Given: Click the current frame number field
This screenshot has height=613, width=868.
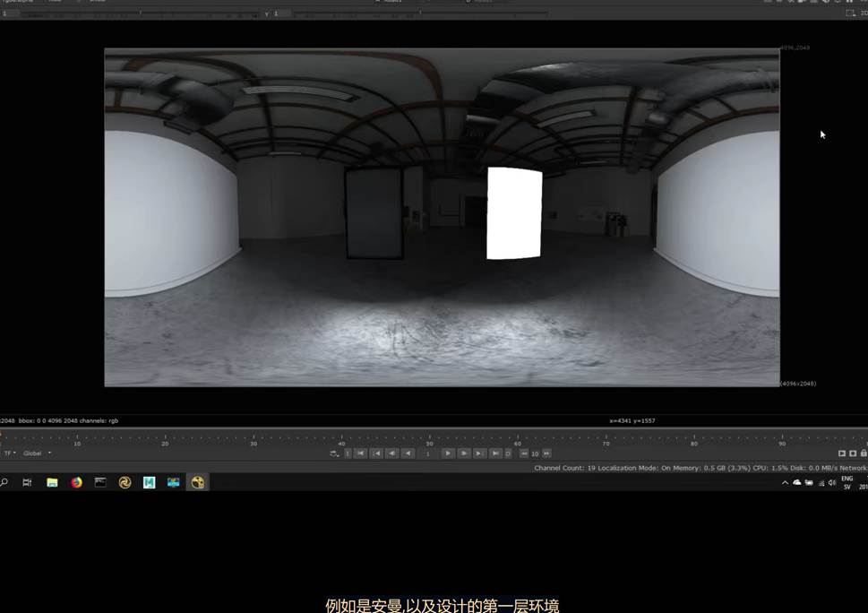Looking at the screenshot, I should click(x=428, y=453).
